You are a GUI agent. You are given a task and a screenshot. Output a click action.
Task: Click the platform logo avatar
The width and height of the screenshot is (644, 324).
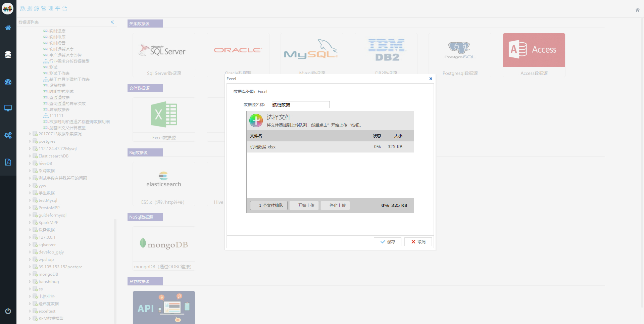tap(7, 8)
